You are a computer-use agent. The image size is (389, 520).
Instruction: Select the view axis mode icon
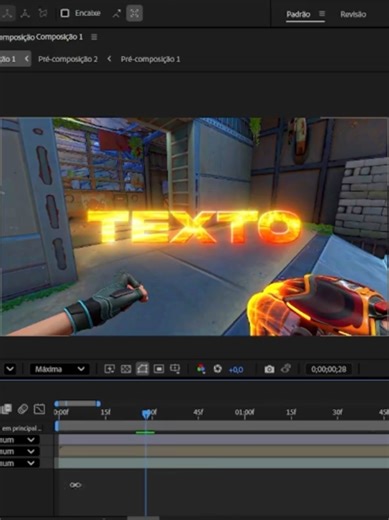coord(43,14)
